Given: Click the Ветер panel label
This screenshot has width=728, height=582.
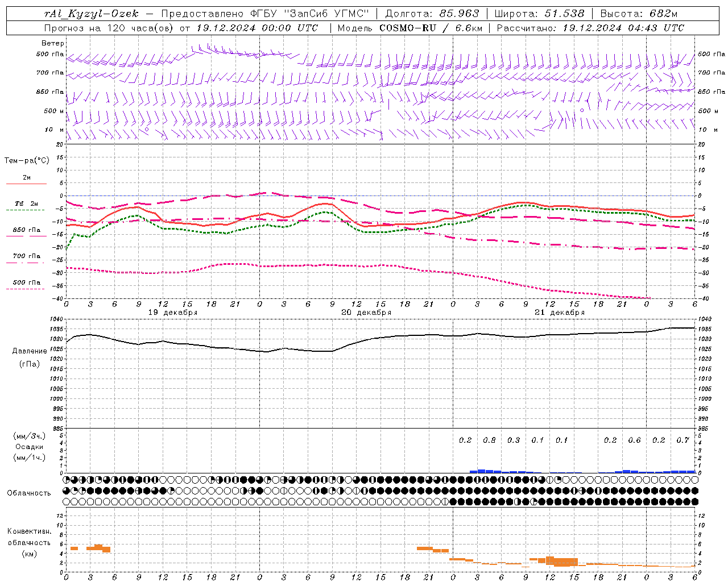Looking at the screenshot, I should click(53, 43).
